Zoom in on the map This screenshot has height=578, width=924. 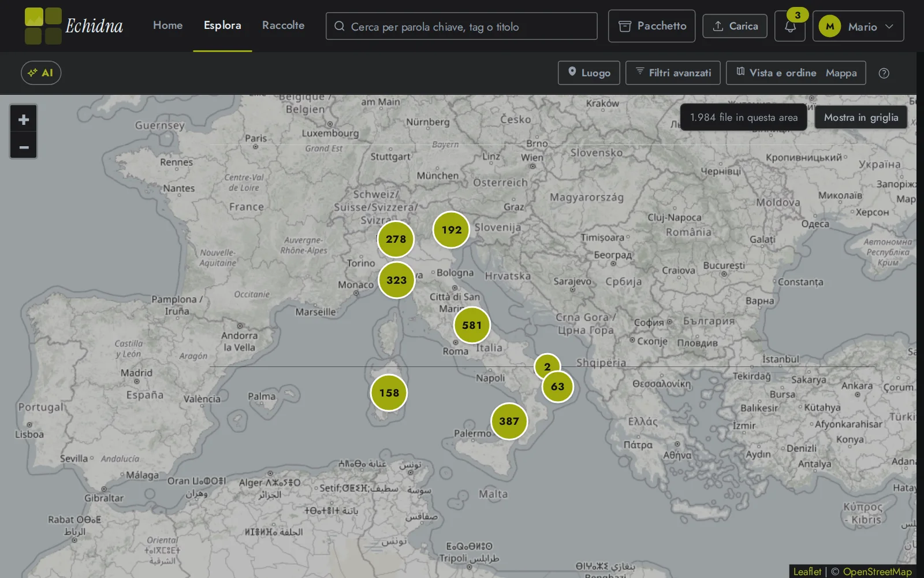(x=24, y=120)
